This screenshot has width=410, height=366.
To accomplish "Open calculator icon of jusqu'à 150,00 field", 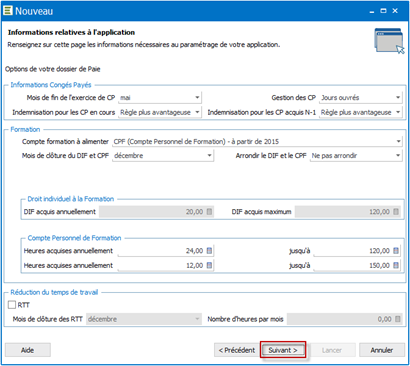I will tap(396, 265).
